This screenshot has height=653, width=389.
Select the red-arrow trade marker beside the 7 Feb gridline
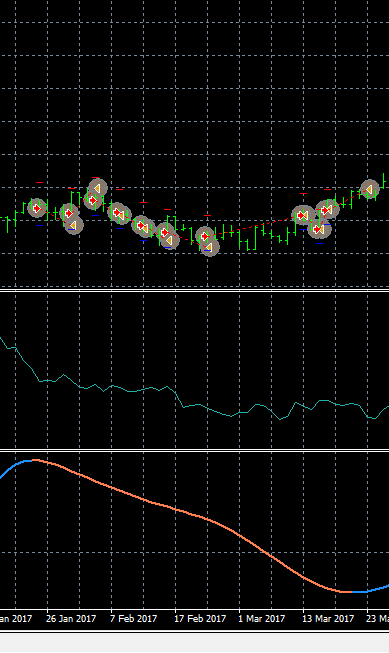click(x=117, y=213)
